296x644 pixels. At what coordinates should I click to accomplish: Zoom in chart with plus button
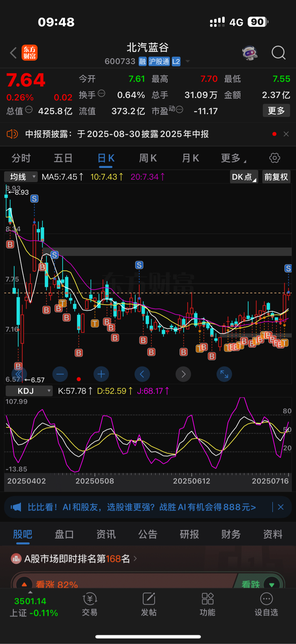click(101, 374)
